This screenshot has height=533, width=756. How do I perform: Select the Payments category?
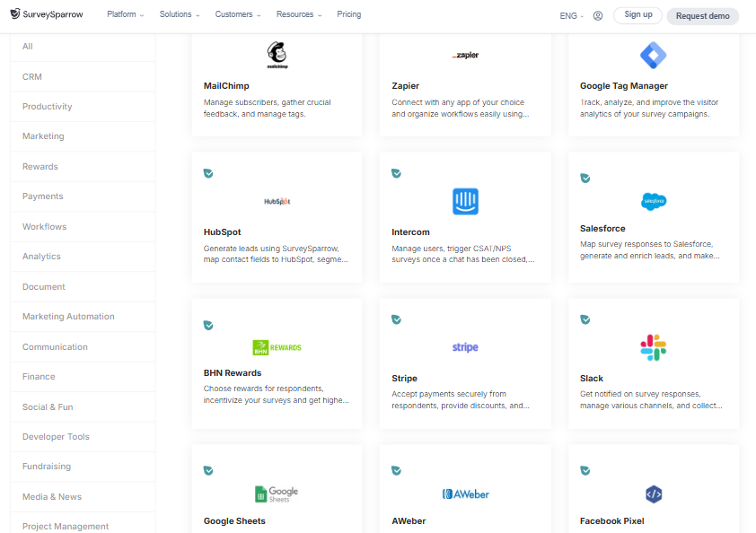pyautogui.click(x=83, y=197)
